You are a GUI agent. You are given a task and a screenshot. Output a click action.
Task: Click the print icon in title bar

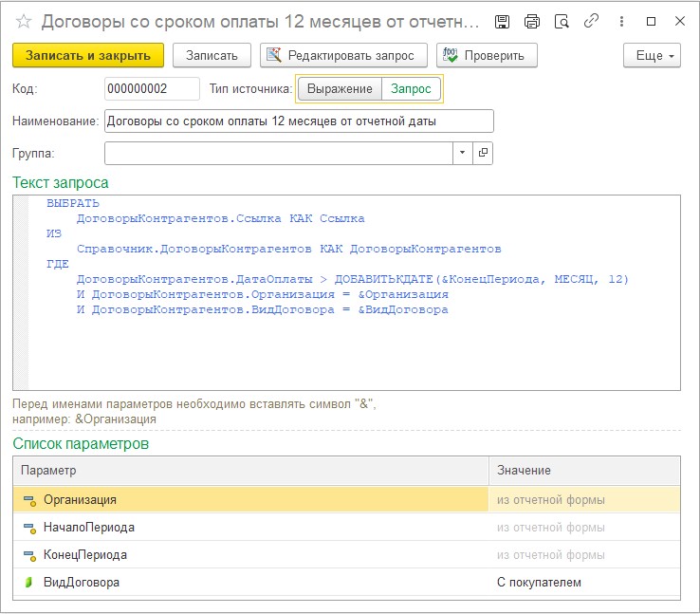532,22
